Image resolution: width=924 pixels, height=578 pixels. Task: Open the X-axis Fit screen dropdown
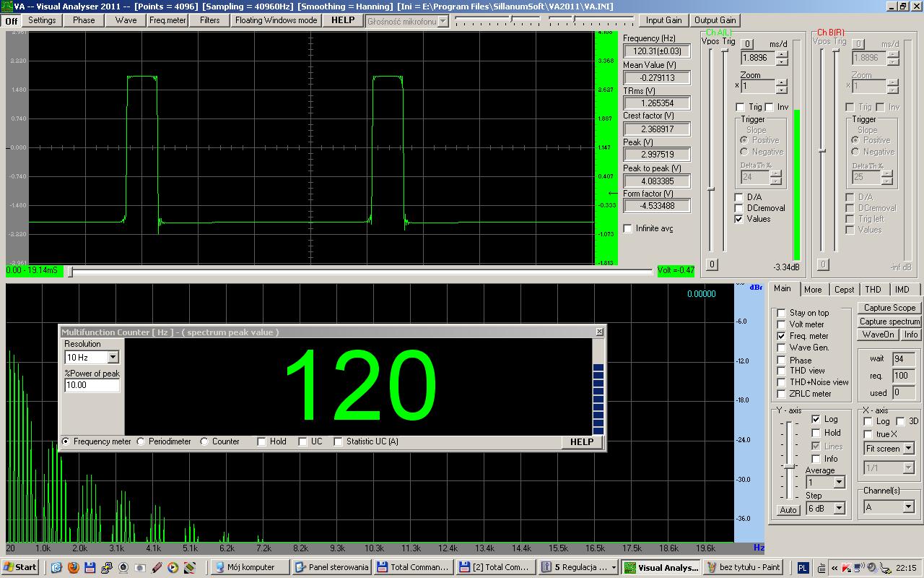pyautogui.click(x=908, y=449)
